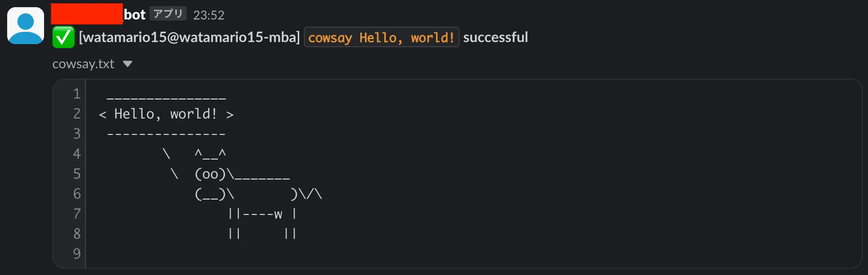Image resolution: width=868 pixels, height=275 pixels.
Task: Select line number 1 in the snippet
Action: pos(77,94)
